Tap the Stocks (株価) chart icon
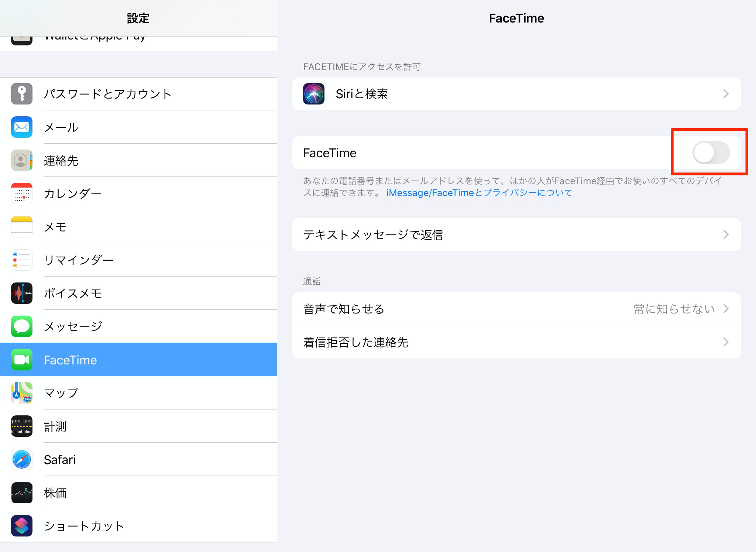 (22, 493)
